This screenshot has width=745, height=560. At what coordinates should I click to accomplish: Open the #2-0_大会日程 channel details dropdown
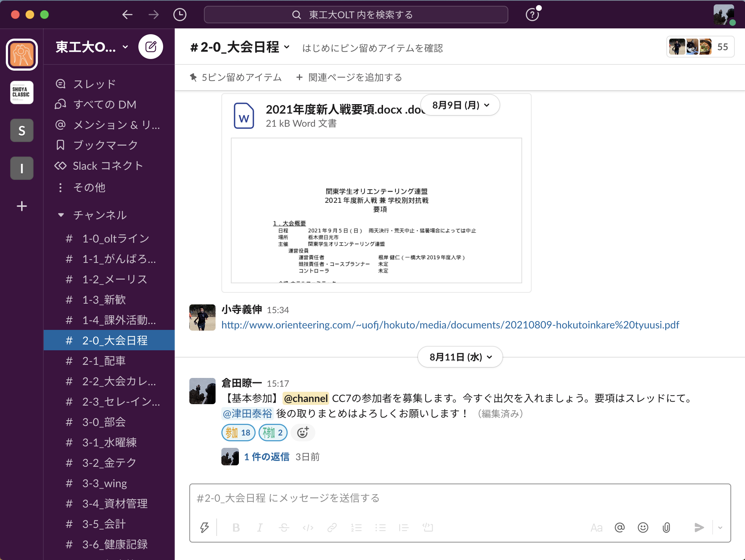240,47
